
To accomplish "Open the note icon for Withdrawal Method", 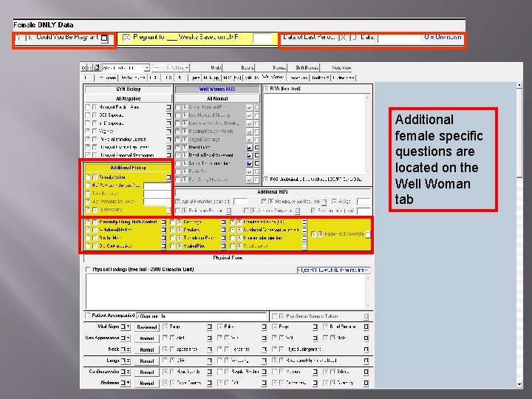I will coord(163,230).
